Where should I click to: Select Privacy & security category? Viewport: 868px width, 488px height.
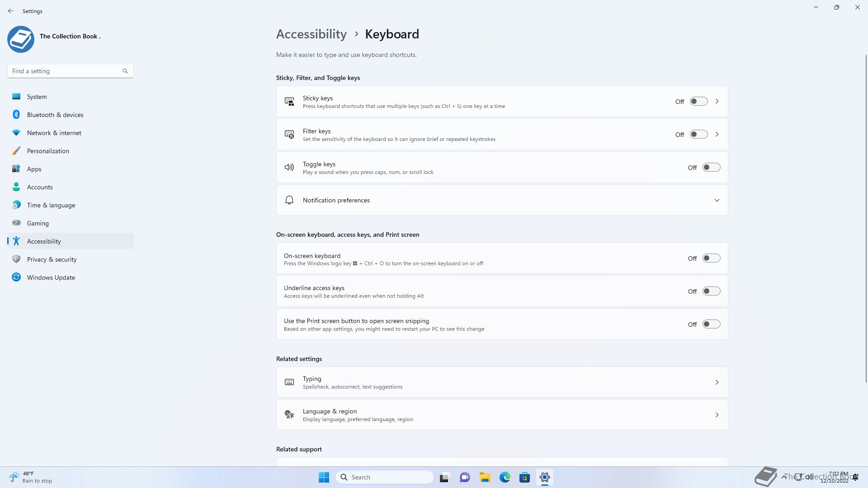[x=71, y=259]
